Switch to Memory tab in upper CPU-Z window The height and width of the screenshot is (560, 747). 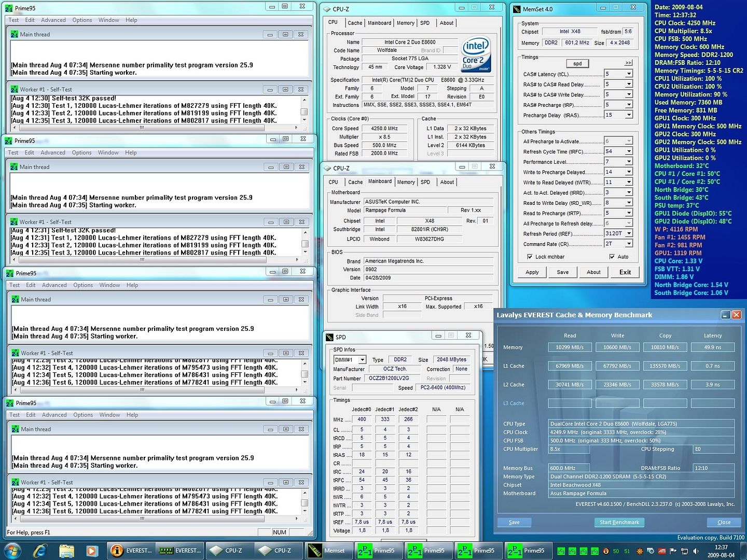(x=406, y=23)
